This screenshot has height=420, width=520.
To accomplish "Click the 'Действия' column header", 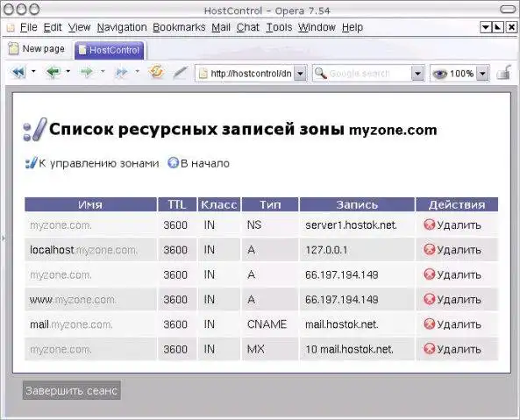I will pos(457,204).
